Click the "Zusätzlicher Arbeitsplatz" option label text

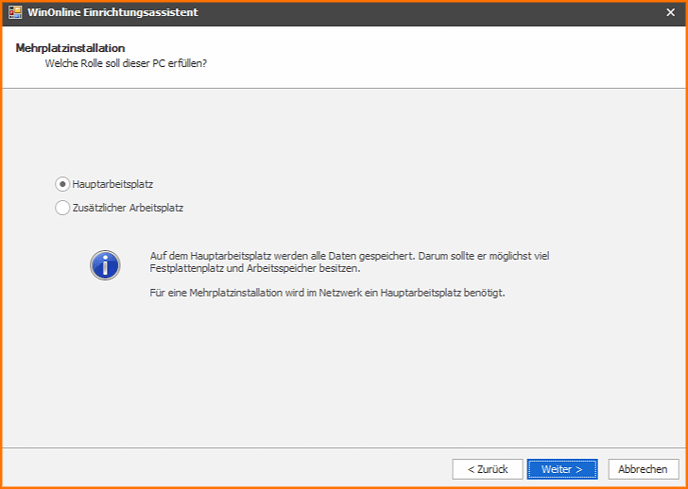click(x=128, y=208)
